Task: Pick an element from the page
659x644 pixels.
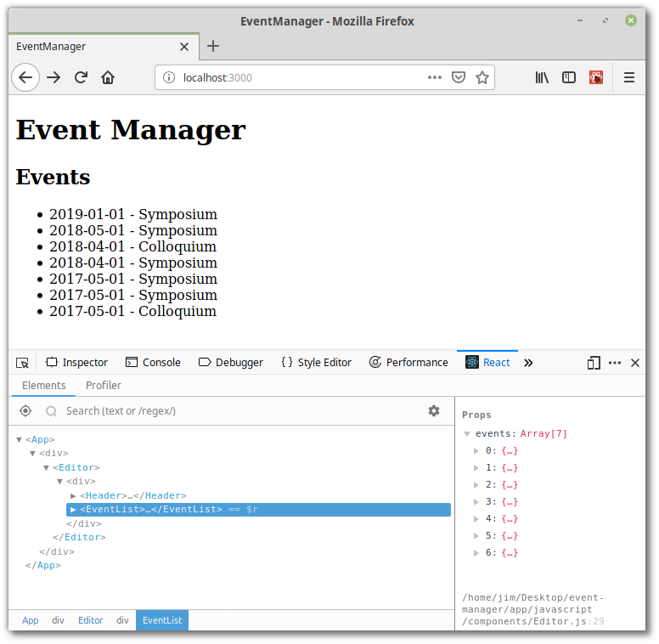Action: (x=22, y=362)
